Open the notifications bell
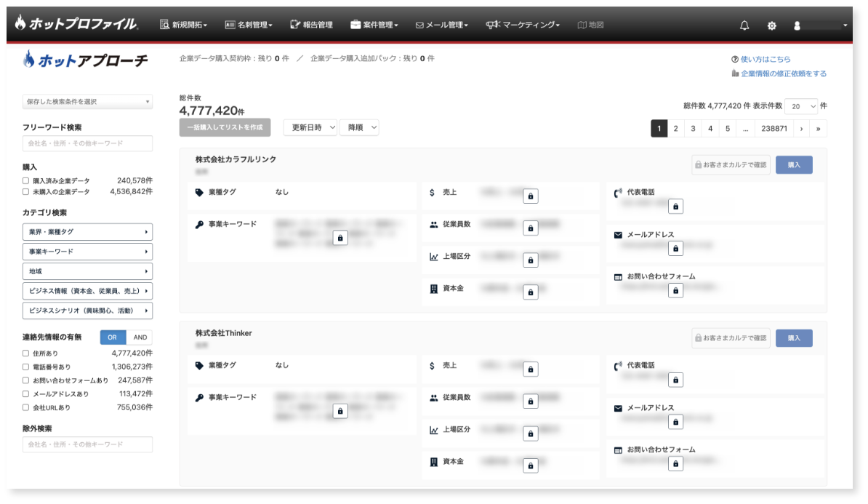The width and height of the screenshot is (868, 504). point(744,25)
